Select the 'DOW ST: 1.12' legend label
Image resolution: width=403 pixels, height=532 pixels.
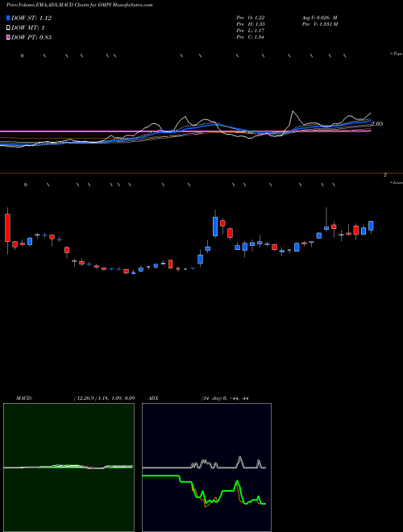click(31, 18)
